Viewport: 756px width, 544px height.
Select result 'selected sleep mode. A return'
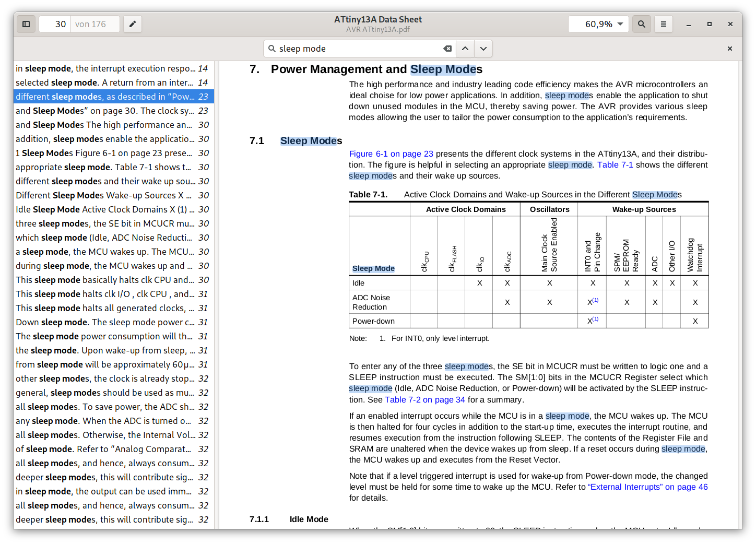[x=114, y=82]
